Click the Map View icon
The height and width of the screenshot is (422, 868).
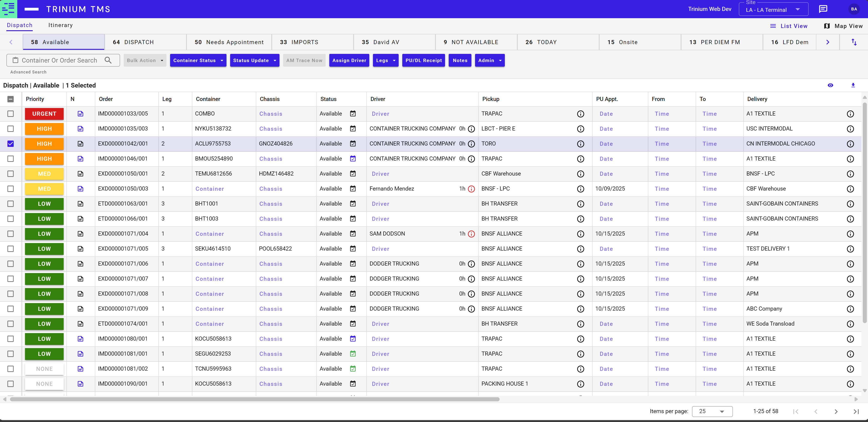click(827, 26)
